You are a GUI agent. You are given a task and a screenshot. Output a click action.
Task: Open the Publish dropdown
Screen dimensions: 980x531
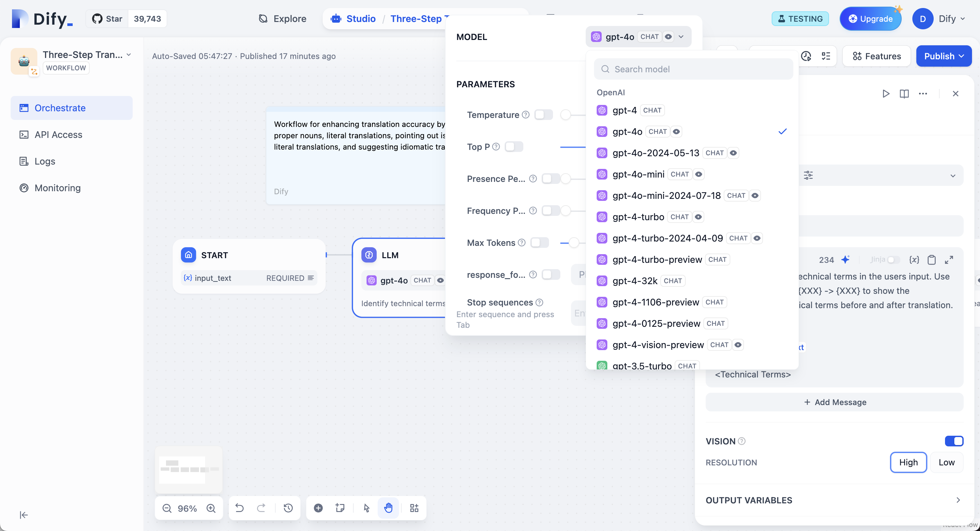(944, 56)
